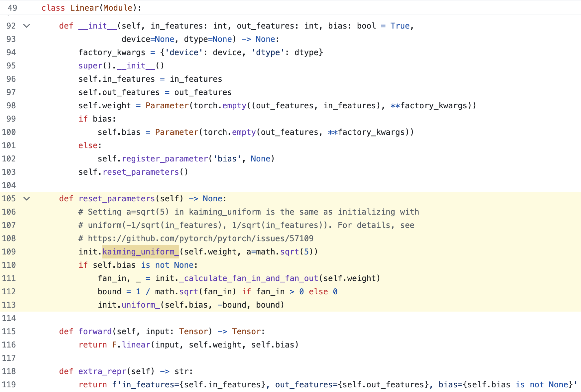
Task: Click line number 109
Action: (x=9, y=252)
